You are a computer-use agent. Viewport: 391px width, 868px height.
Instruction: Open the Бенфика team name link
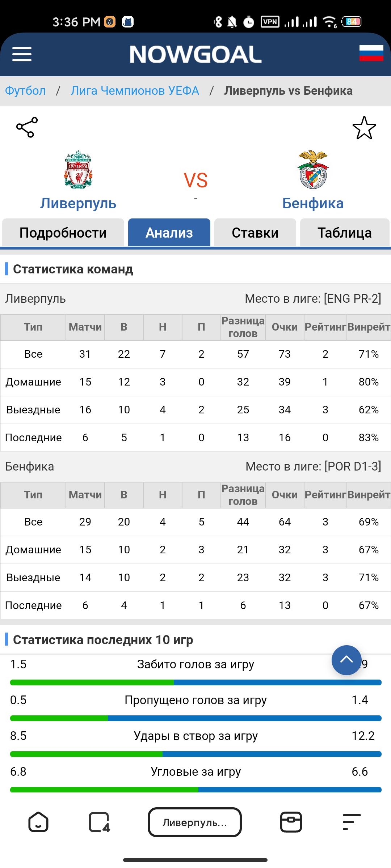coord(313,203)
